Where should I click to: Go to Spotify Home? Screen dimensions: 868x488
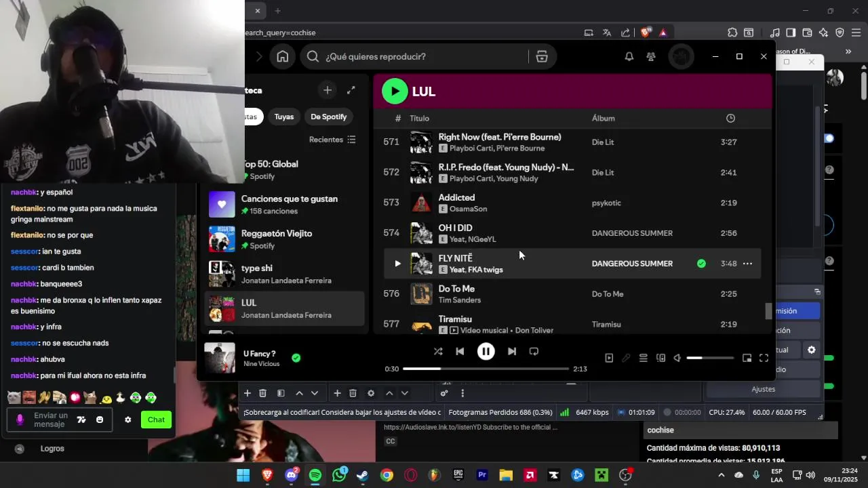coord(283,57)
